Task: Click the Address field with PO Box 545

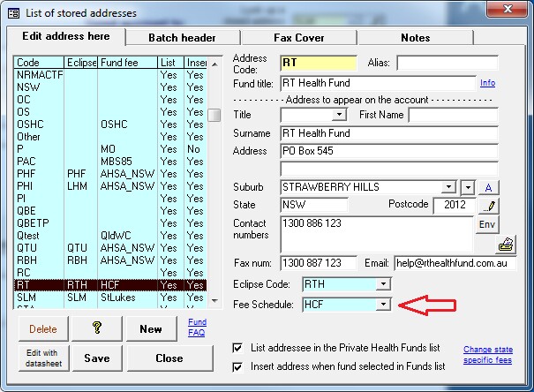Action: click(389, 151)
